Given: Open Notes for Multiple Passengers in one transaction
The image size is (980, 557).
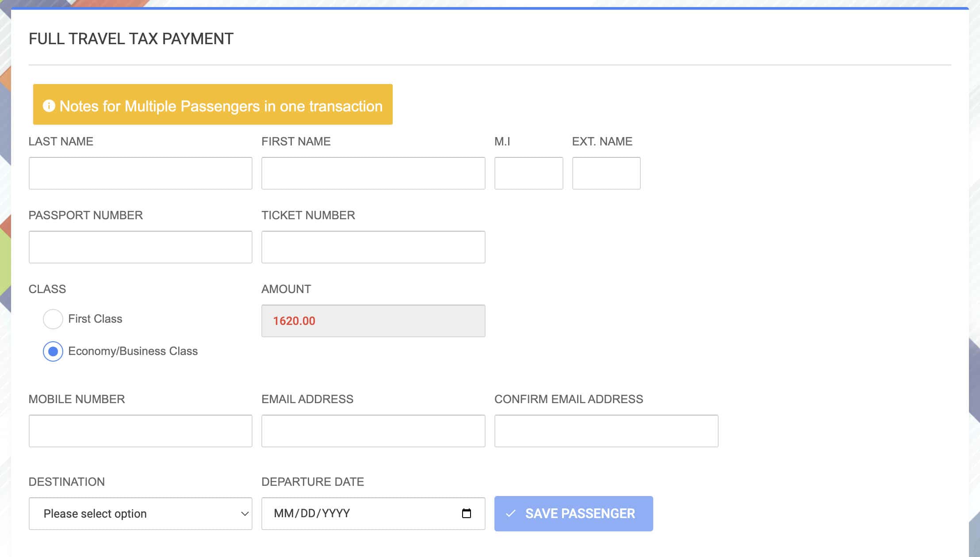Looking at the screenshot, I should [x=212, y=105].
